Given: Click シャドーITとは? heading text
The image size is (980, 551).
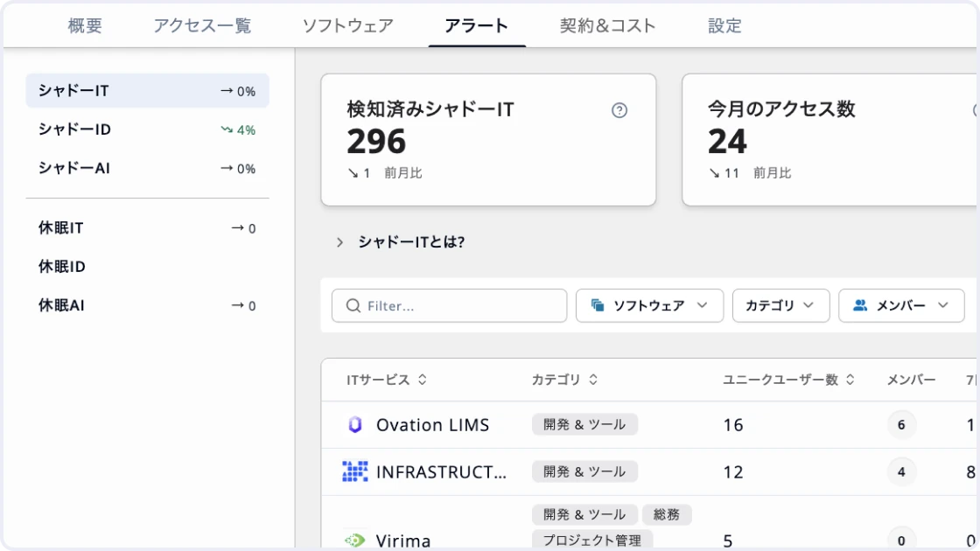Looking at the screenshot, I should [x=411, y=241].
